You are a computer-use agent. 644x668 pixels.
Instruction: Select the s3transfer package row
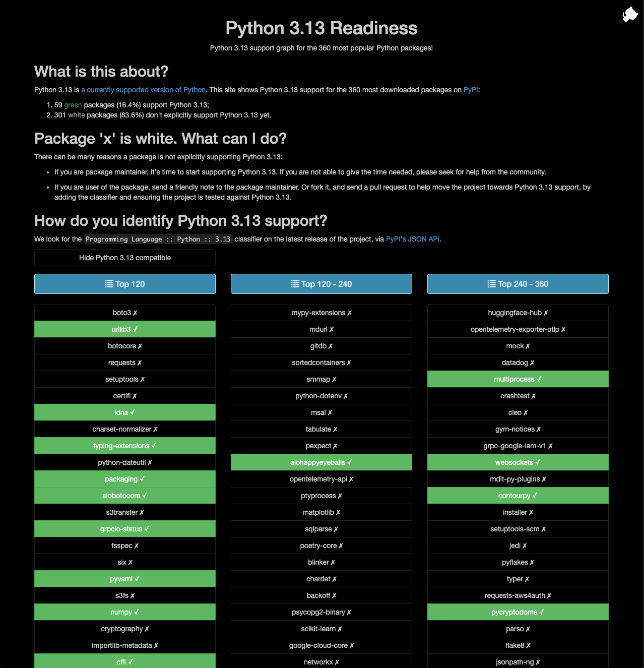[x=125, y=512]
